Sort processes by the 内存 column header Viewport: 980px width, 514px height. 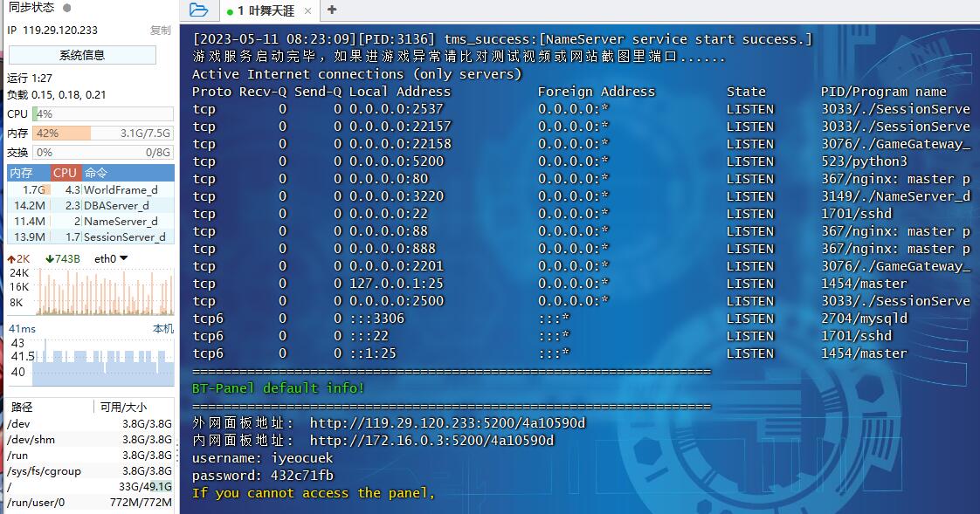[x=28, y=173]
